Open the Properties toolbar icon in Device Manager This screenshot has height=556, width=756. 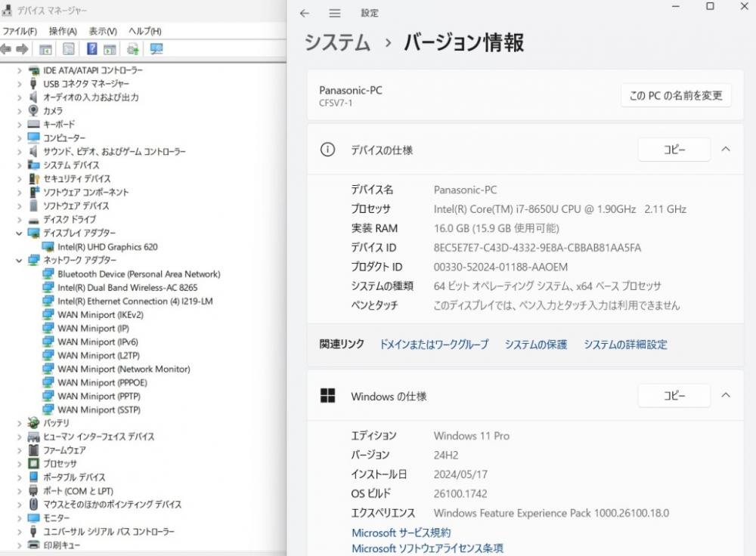coord(69,48)
